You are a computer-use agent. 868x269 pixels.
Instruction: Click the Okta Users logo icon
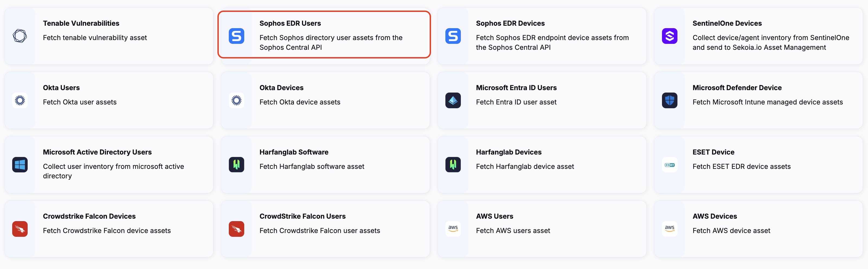click(20, 100)
